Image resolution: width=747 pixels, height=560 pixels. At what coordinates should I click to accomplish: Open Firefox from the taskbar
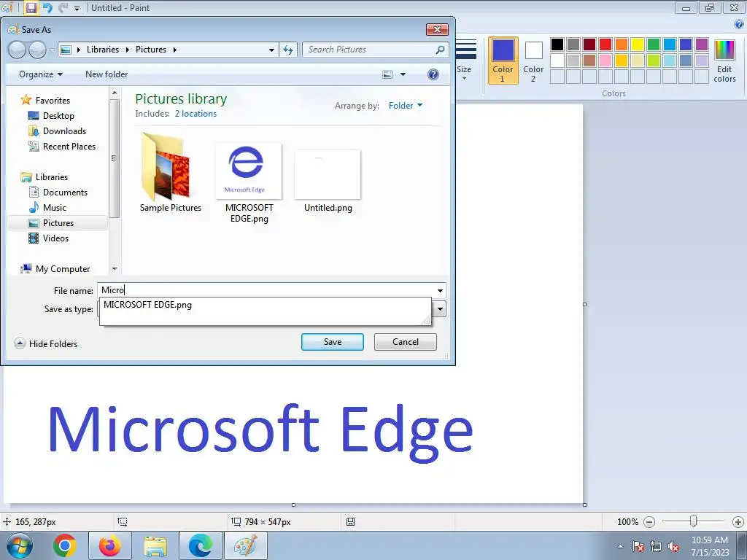110,545
